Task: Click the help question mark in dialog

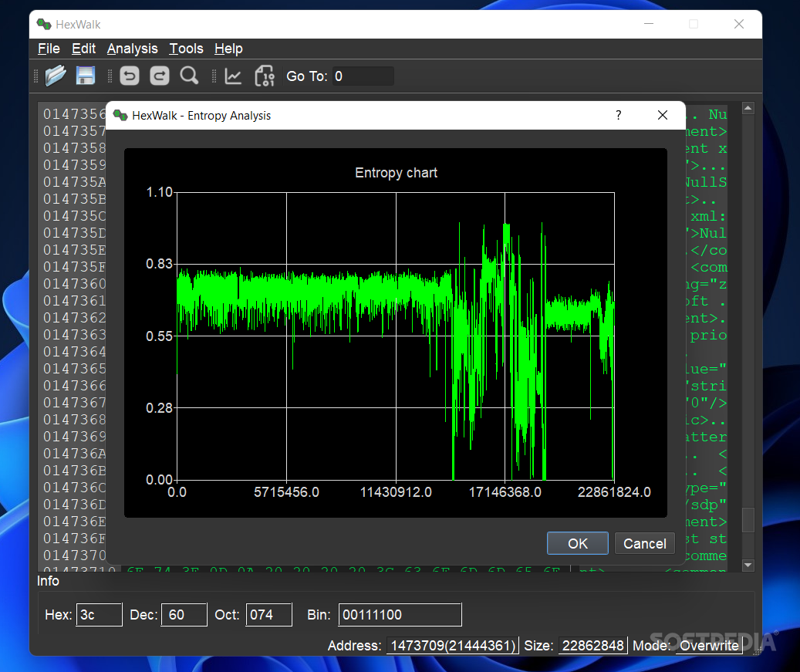Action: point(619,115)
